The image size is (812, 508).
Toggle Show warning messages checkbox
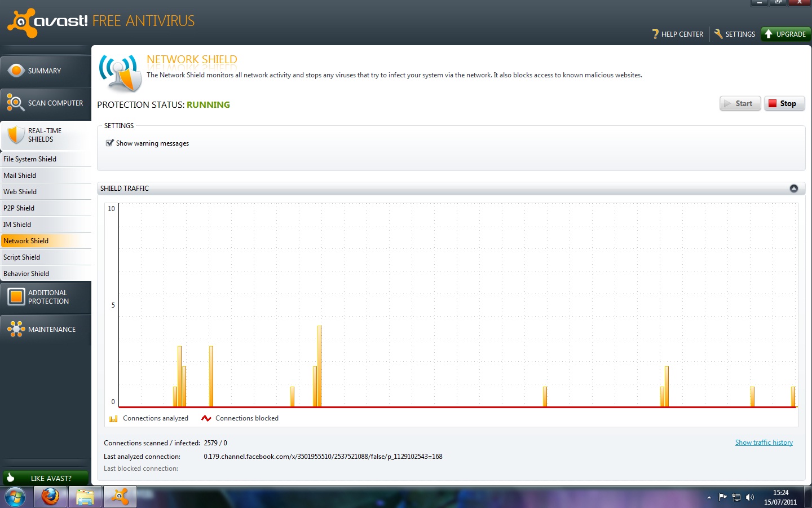pyautogui.click(x=110, y=143)
